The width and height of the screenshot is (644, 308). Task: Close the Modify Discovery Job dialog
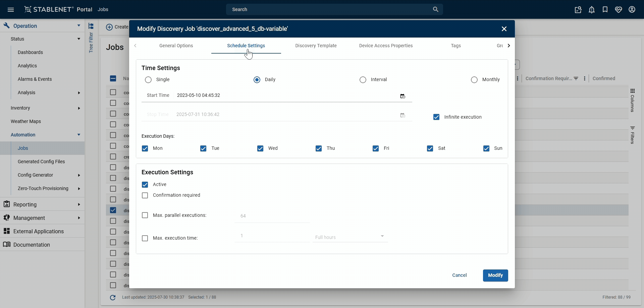pos(504,29)
